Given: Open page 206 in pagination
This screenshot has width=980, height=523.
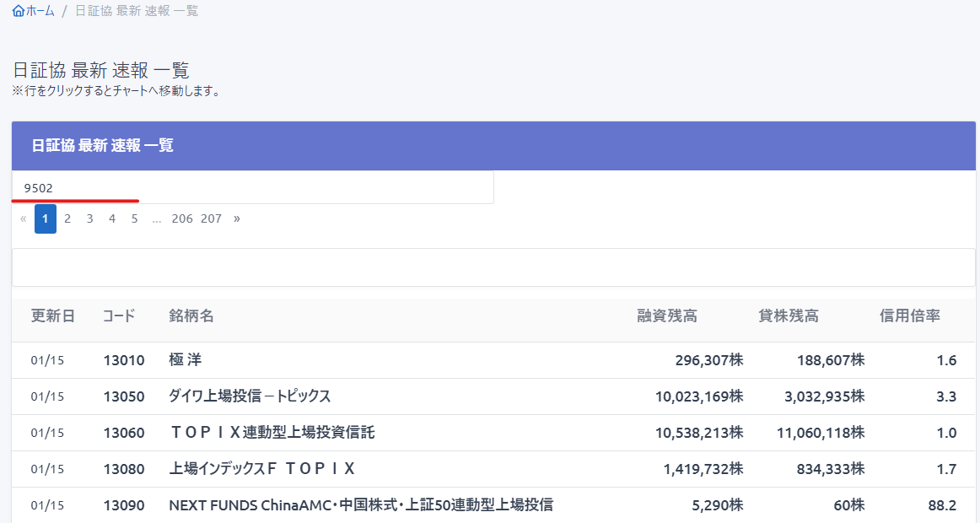Looking at the screenshot, I should pyautogui.click(x=182, y=218).
